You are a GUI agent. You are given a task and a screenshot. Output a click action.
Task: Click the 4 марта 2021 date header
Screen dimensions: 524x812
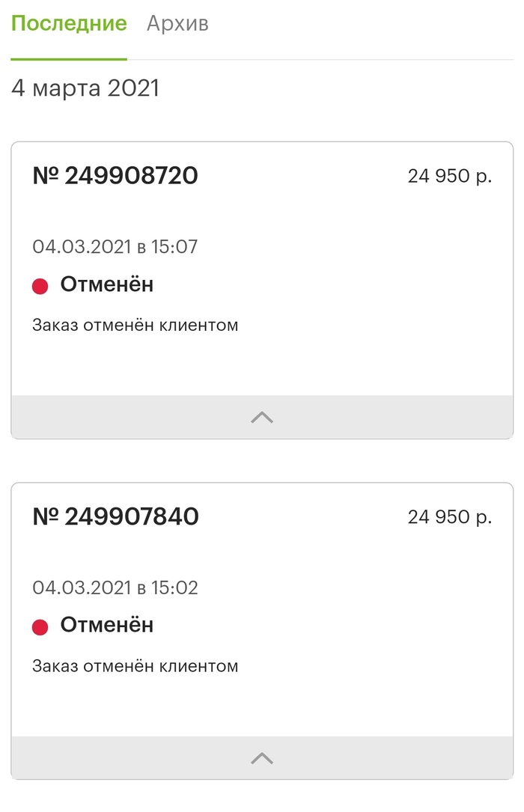[85, 88]
